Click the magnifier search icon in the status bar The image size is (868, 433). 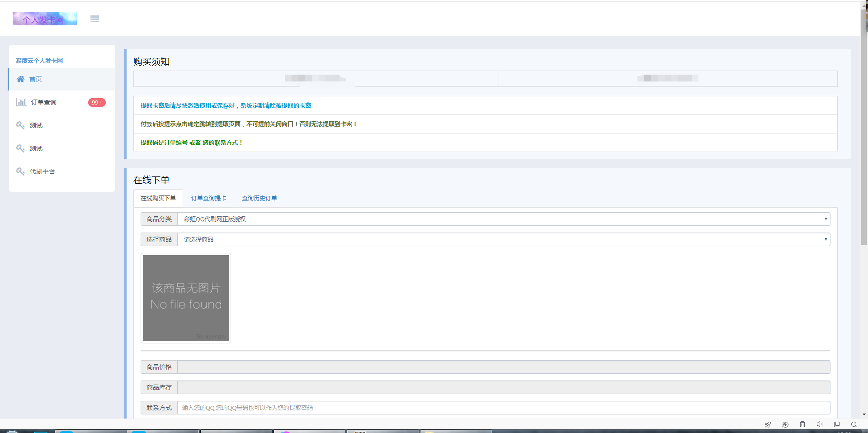854,424
